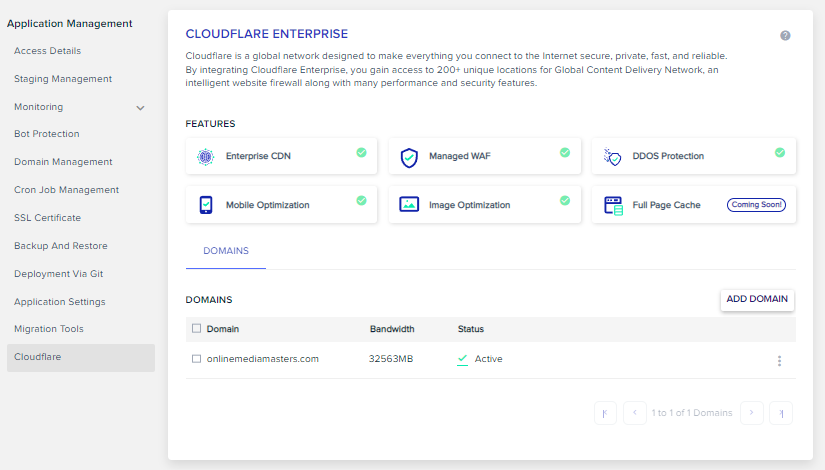The image size is (825, 470).
Task: Select all domains with header checkbox
Action: (x=196, y=329)
